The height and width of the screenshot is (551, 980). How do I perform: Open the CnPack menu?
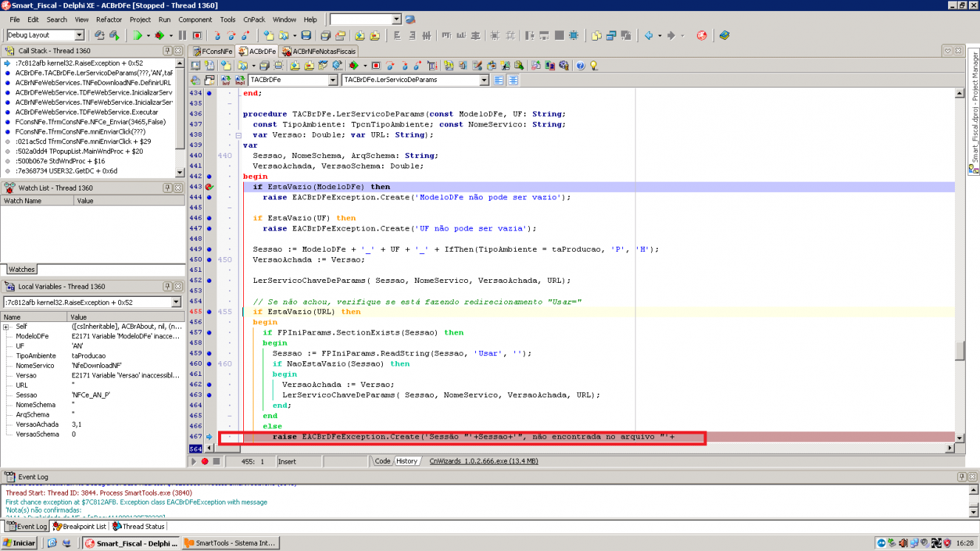click(x=253, y=19)
